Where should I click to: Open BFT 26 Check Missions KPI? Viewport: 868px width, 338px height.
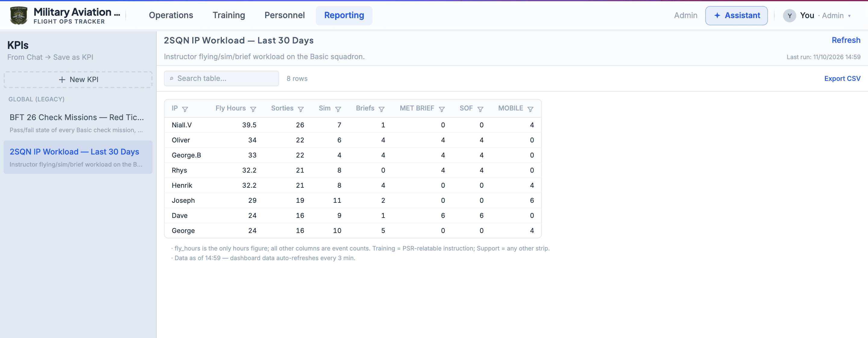(x=78, y=123)
